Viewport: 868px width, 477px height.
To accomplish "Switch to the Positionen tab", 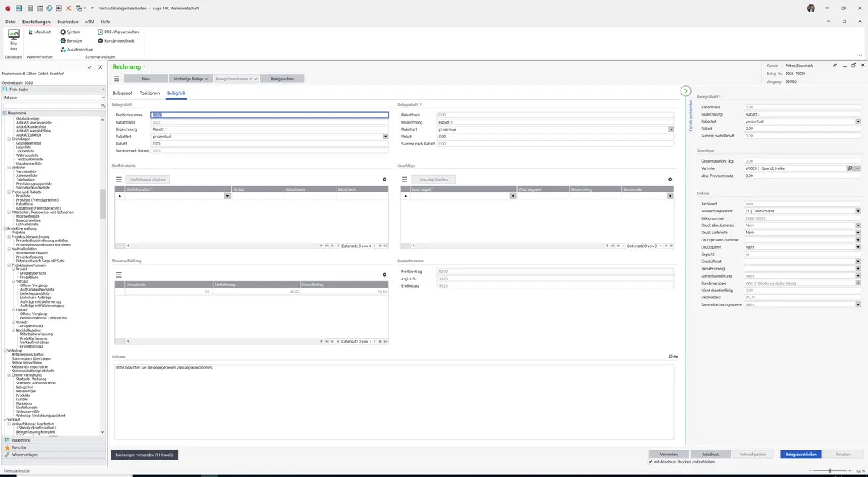I will [x=150, y=93].
